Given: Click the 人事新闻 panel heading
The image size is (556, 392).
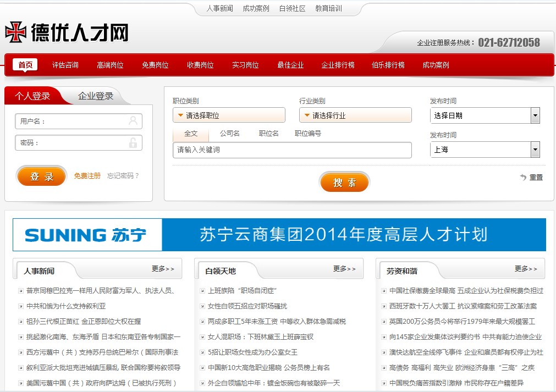Looking at the screenshot, I should tap(39, 271).
